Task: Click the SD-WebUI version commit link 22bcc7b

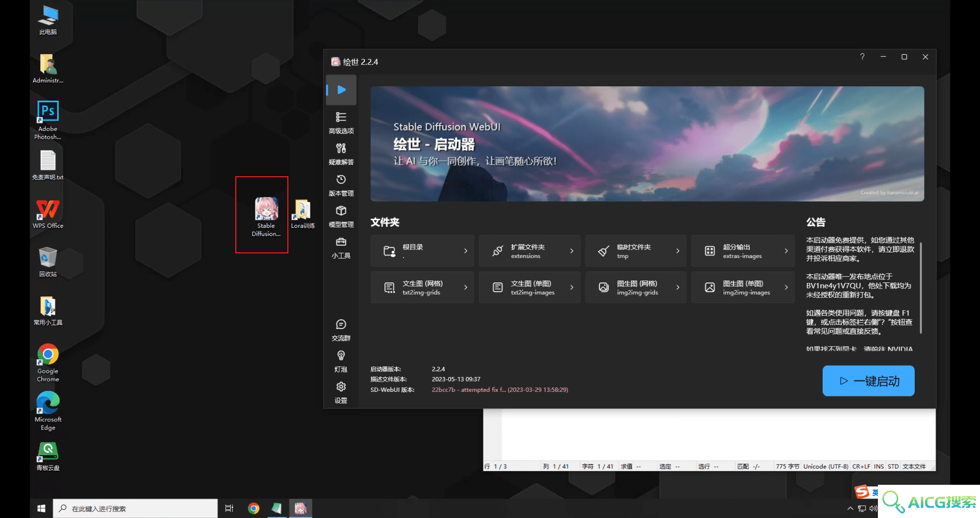Action: pos(499,390)
